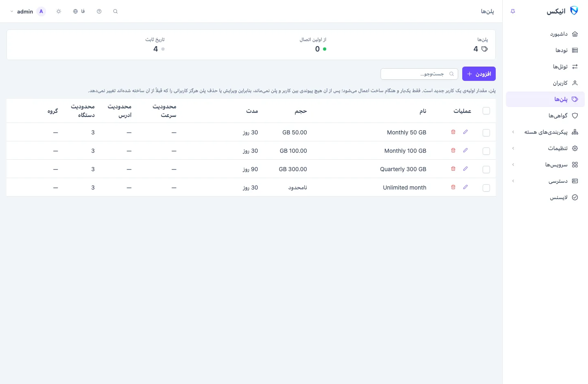Open the admin user dropdown arrow
This screenshot has height=384, width=588.
point(12,11)
